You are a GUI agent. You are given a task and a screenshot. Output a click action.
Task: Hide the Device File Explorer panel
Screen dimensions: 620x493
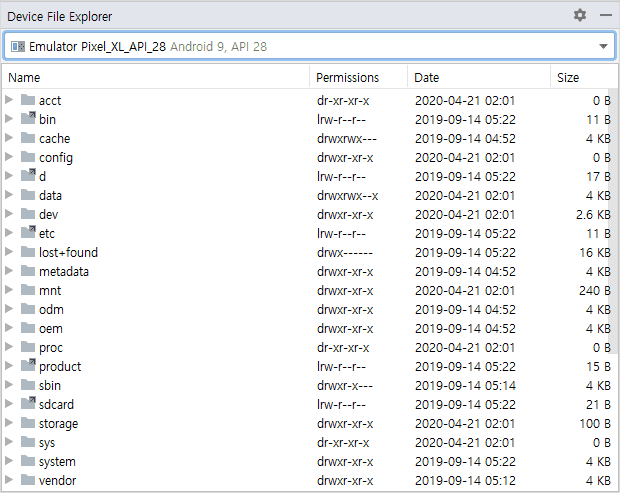[x=606, y=15]
